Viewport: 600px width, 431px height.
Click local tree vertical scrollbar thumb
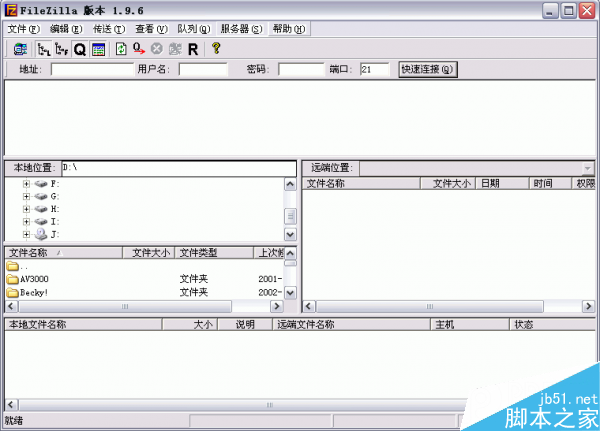[290, 216]
